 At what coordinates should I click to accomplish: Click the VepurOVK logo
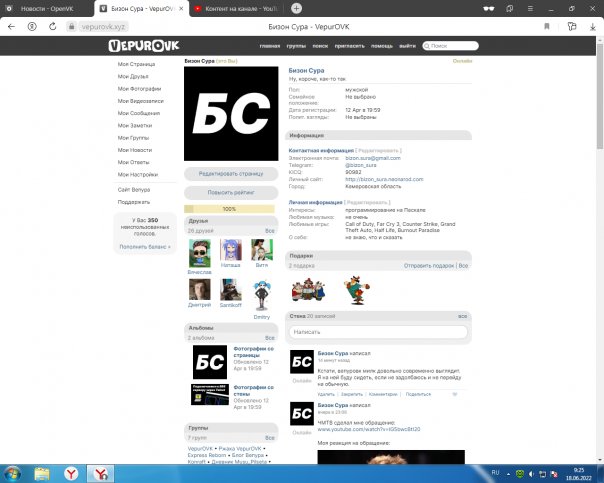coord(144,46)
